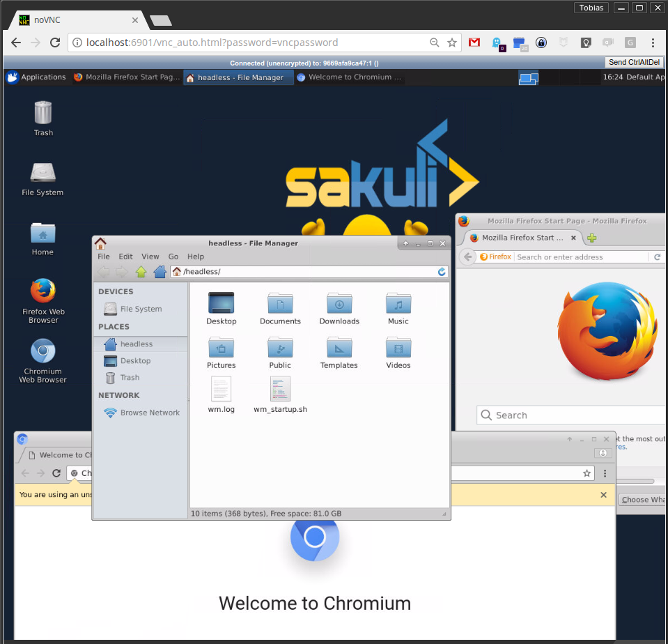Click the /headless/ location path field
The height and width of the screenshot is (644, 668).
click(309, 272)
